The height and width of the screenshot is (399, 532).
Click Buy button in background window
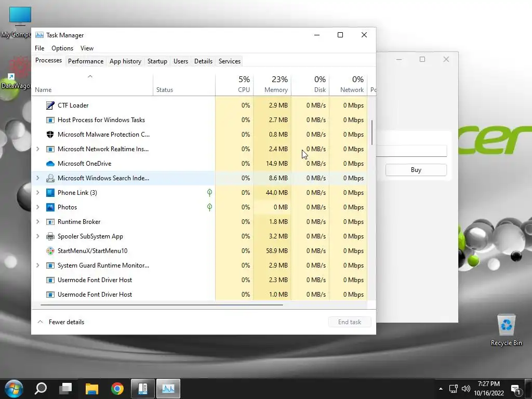coord(416,170)
